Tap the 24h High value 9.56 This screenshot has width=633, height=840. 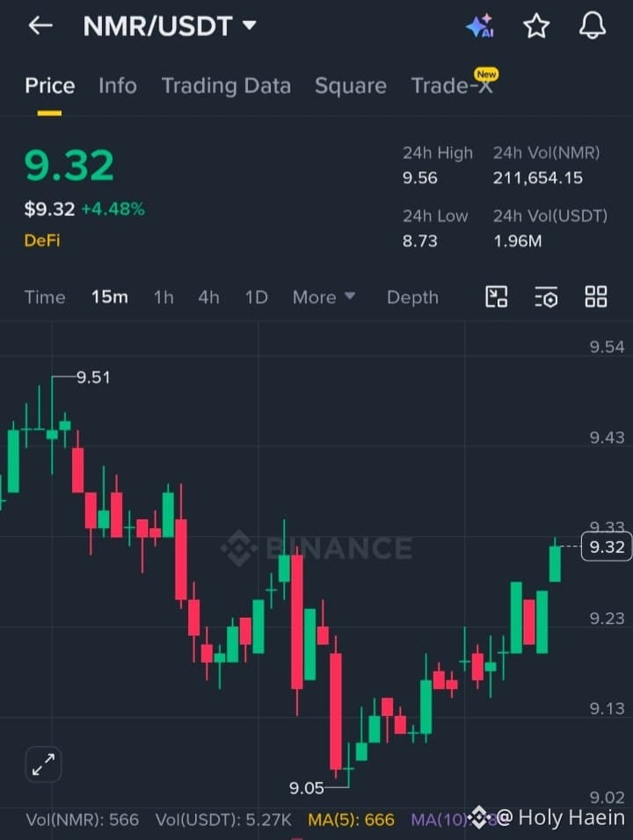[419, 177]
